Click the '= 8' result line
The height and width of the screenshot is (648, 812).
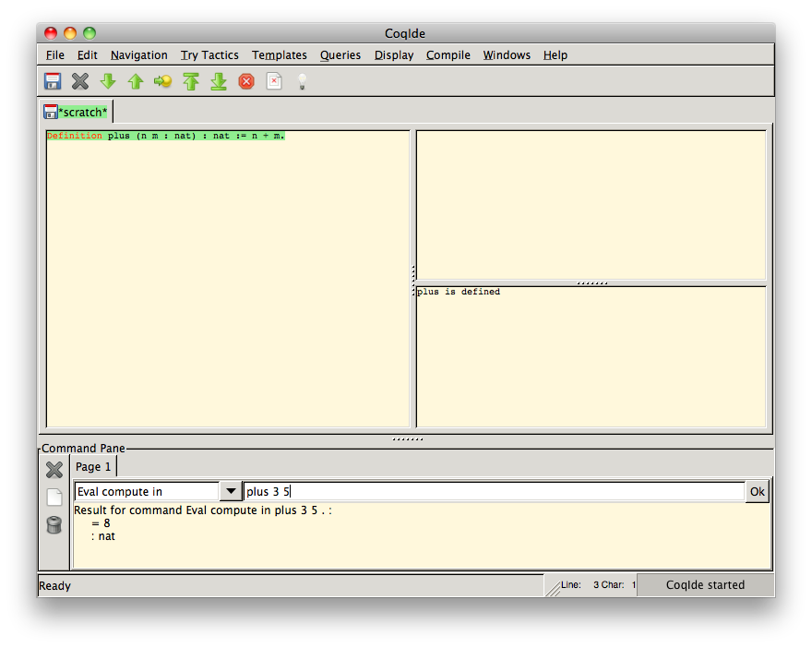pyautogui.click(x=101, y=523)
